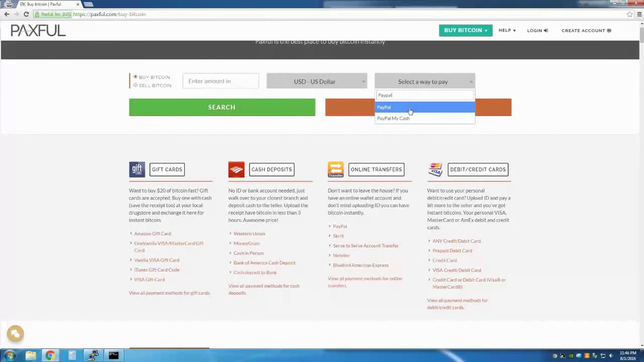
Task: Reload the page with refresh icon
Action: pos(26,14)
